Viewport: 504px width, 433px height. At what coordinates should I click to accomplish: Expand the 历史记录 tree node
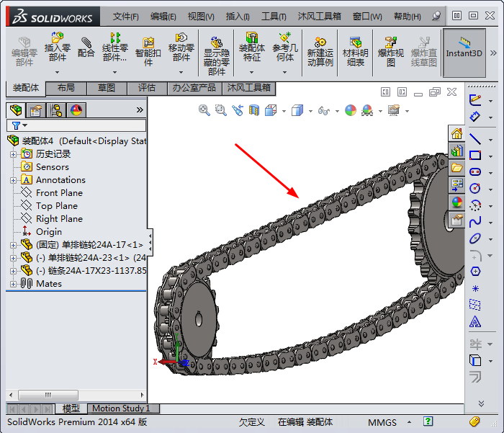(x=13, y=154)
